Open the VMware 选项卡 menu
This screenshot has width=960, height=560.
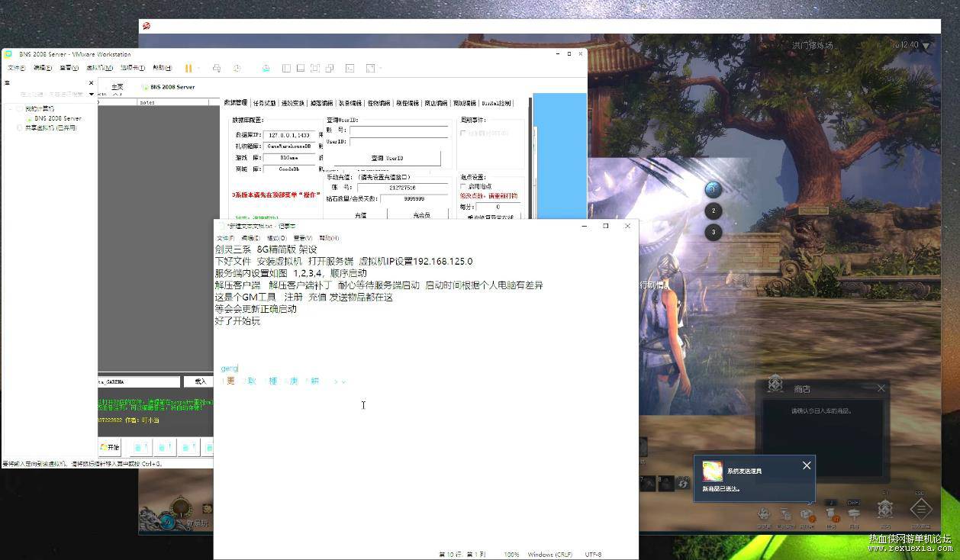click(x=133, y=68)
